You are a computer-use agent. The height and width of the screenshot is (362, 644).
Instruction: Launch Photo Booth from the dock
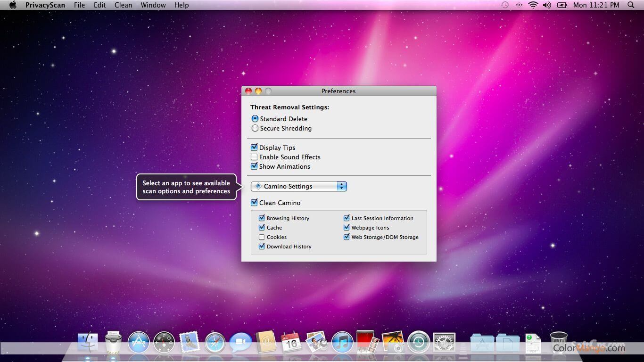pos(367,342)
